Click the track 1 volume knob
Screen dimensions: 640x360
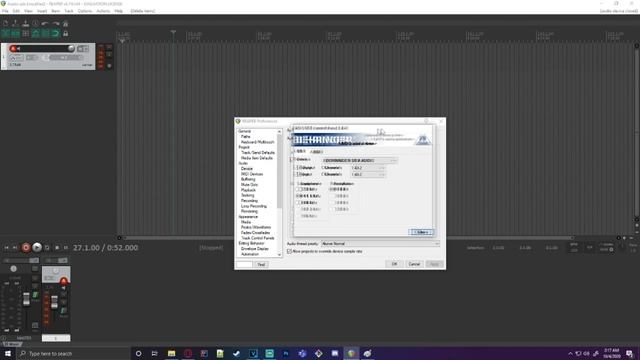71,49
